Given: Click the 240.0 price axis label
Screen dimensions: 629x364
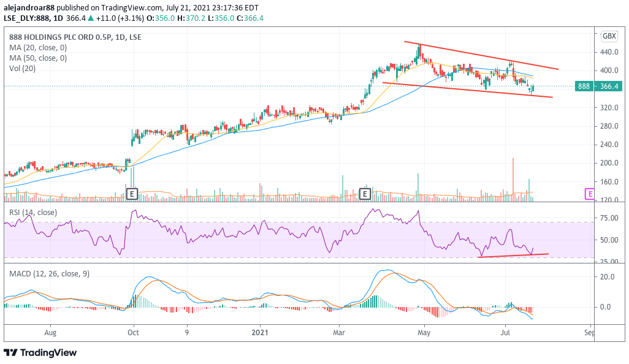Looking at the screenshot, I should coord(609,145).
